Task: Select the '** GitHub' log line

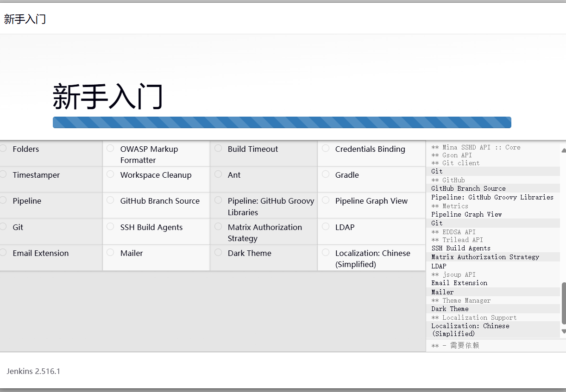Action: click(x=448, y=180)
